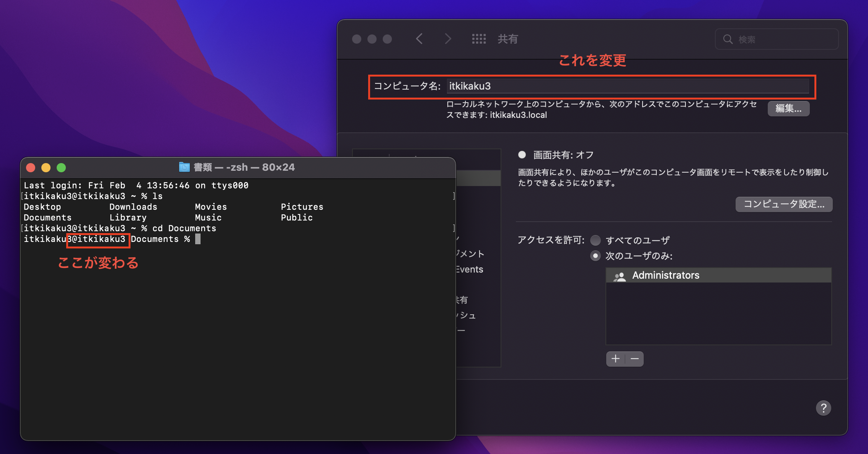The image size is (868, 454).
Task: Select the '次のユーザのみ' radio button
Action: (x=595, y=256)
